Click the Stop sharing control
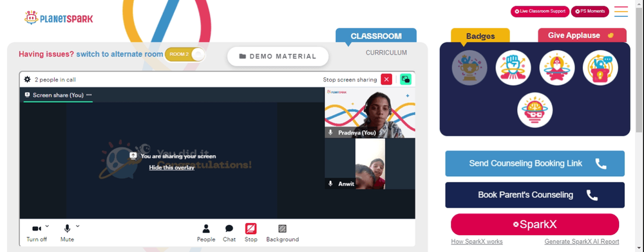The image size is (644, 252). coord(251,233)
